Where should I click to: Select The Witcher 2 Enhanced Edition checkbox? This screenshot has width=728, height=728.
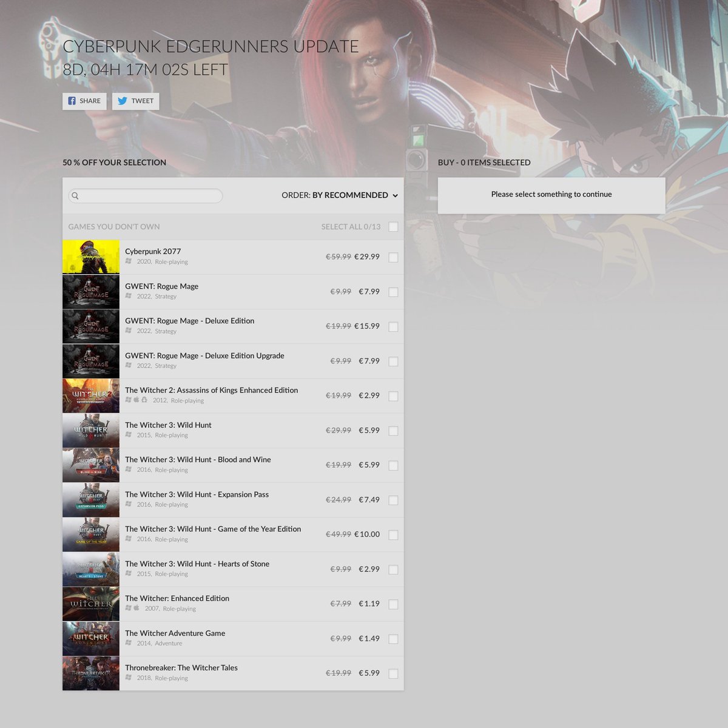pos(393,396)
